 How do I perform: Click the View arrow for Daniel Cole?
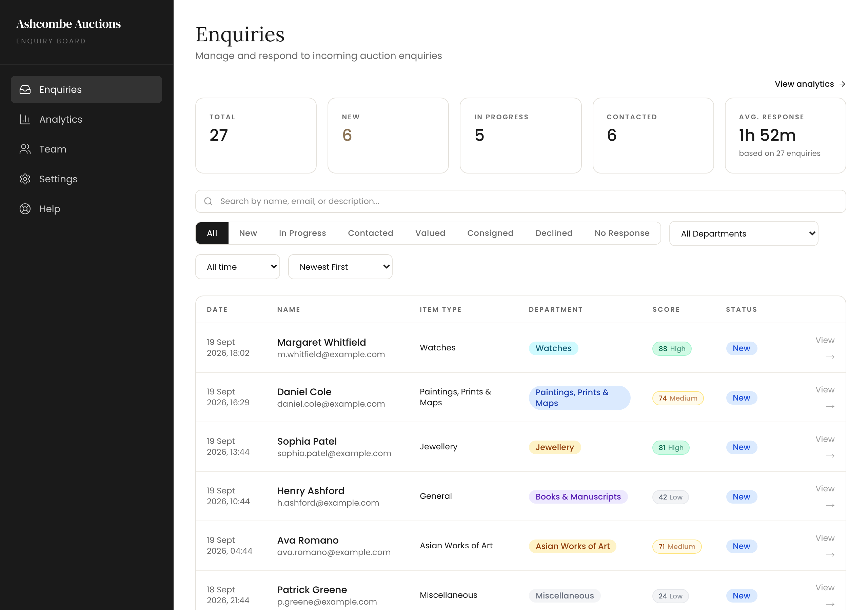[830, 406]
